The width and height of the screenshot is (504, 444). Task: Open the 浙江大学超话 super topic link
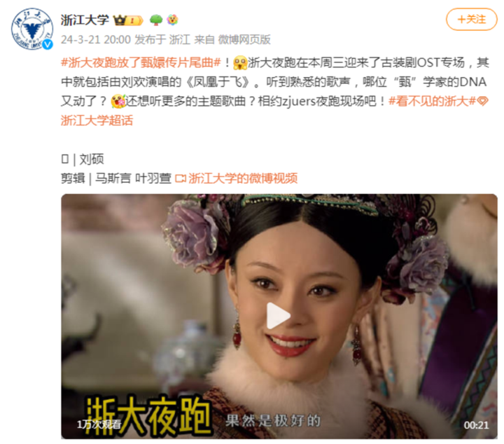coord(97,121)
